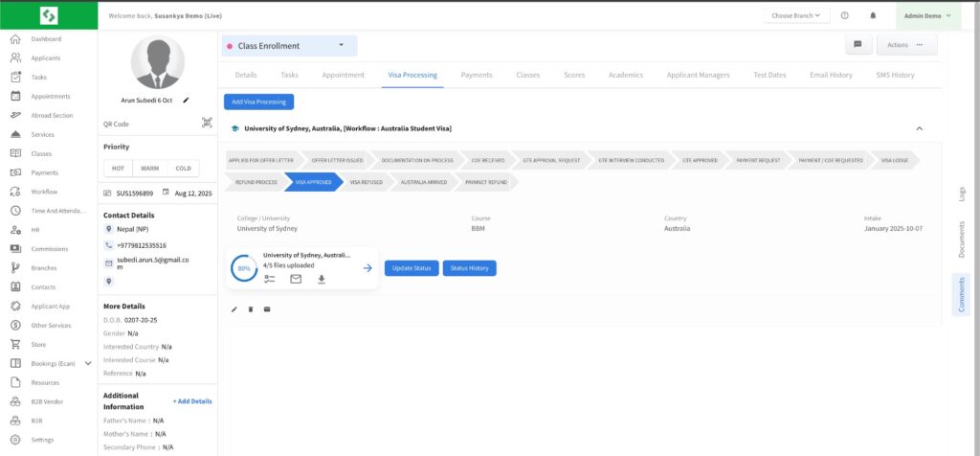This screenshot has width=980, height=456.
Task: Open the chat message icon near Actions
Action: tap(858, 44)
